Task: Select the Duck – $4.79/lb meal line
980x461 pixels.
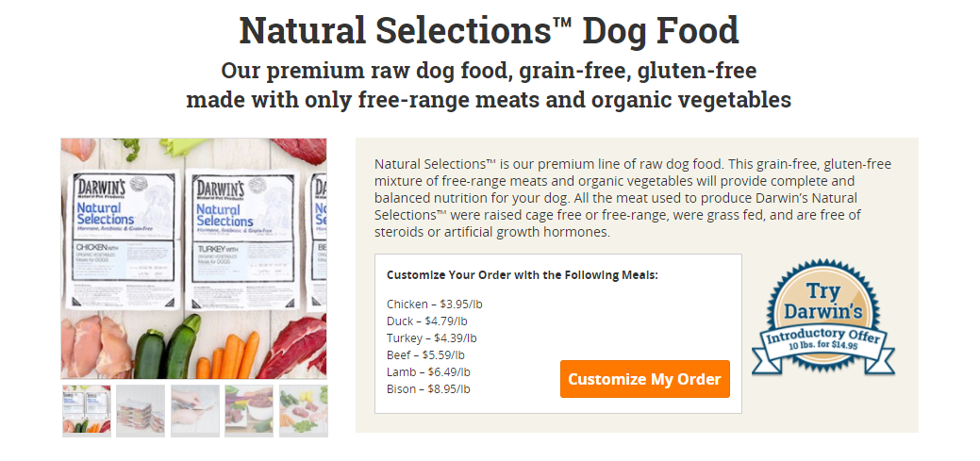Action: [x=427, y=321]
